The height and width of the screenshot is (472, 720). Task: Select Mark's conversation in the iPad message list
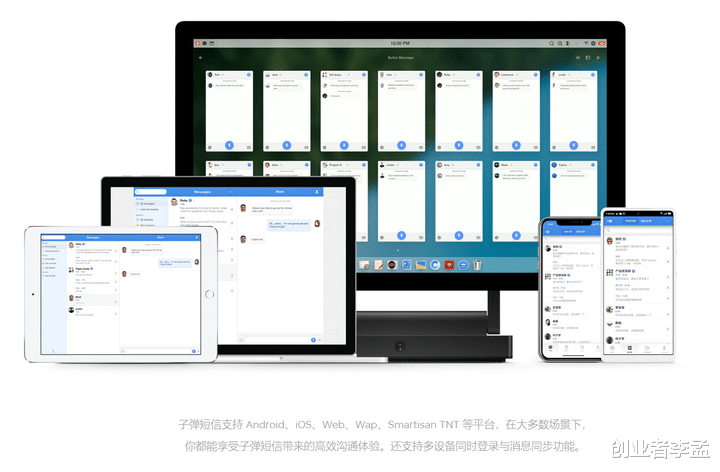(92, 300)
